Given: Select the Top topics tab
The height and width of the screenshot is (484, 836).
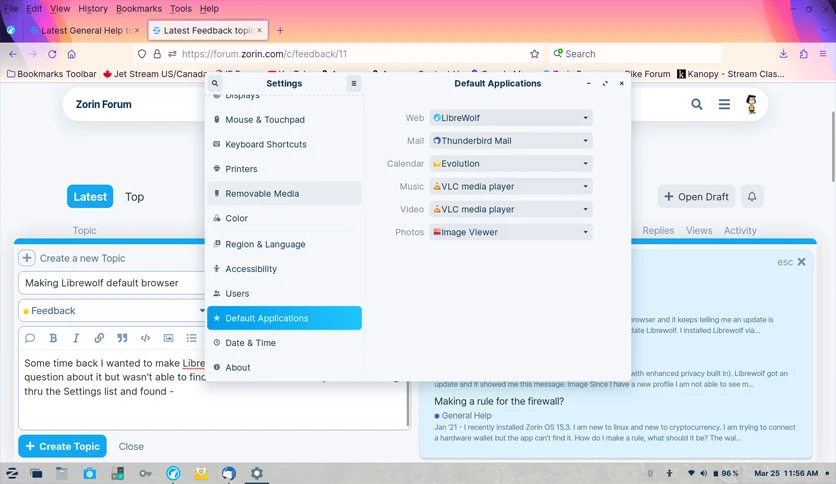Looking at the screenshot, I should 134,197.
